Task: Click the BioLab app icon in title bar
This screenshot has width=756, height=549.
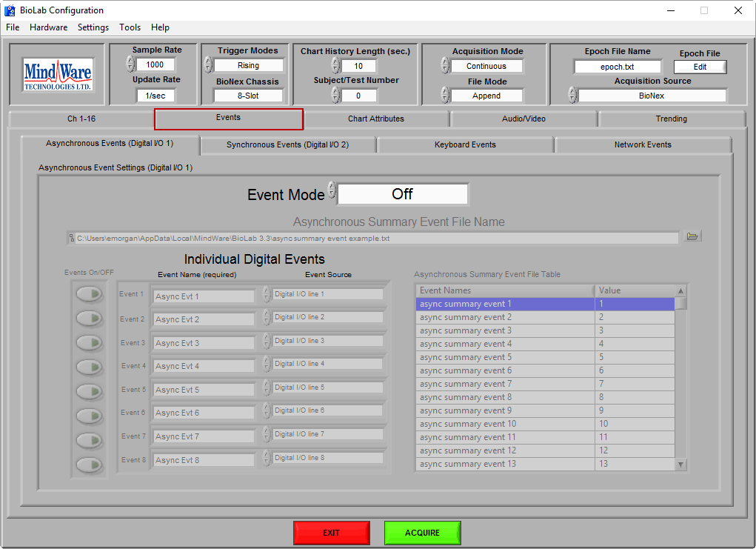Action: (10, 10)
